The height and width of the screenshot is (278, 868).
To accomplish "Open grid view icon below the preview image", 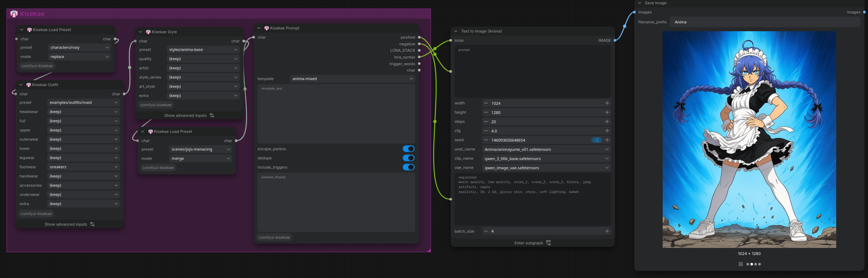I will (741, 264).
